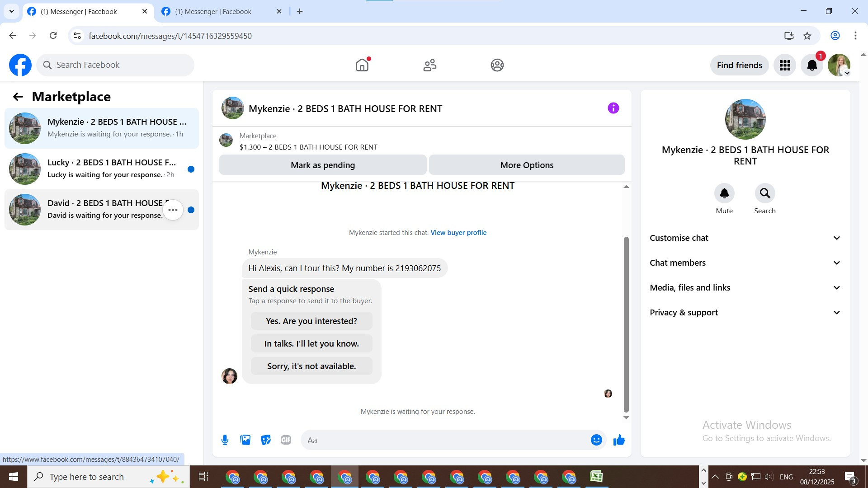Screen dimensions: 868x488
Task: Send a voice clip with microphone icon
Action: 225,440
